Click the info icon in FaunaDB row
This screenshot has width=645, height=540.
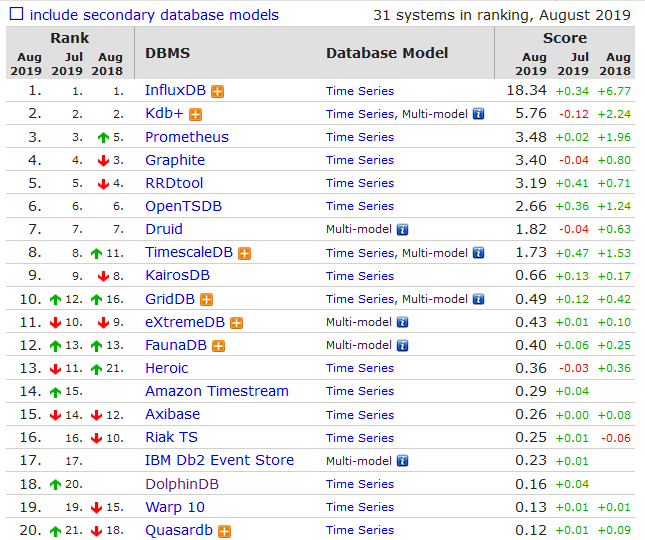coord(402,345)
